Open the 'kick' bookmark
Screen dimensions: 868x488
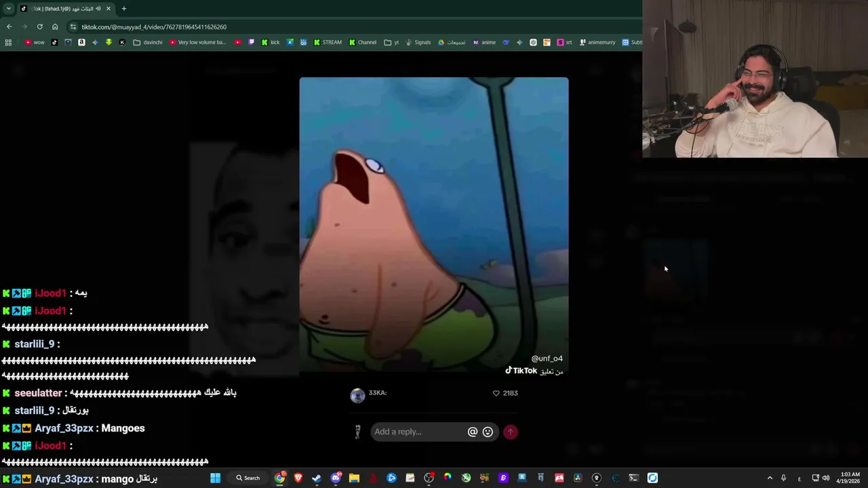pos(270,42)
